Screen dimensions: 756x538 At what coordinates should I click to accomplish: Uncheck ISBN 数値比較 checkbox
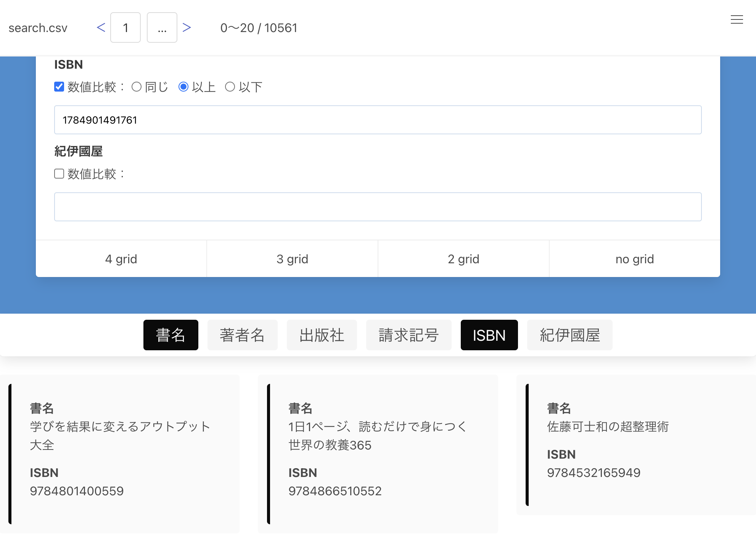59,87
